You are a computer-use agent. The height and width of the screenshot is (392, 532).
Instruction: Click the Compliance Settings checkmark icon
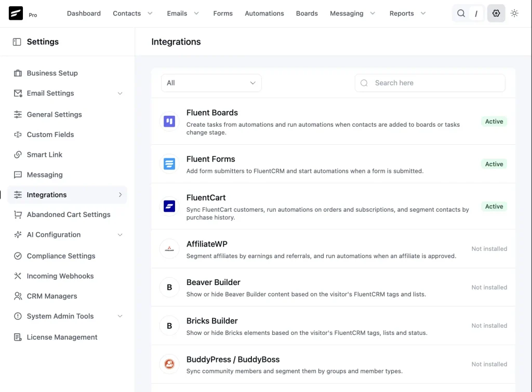point(18,256)
